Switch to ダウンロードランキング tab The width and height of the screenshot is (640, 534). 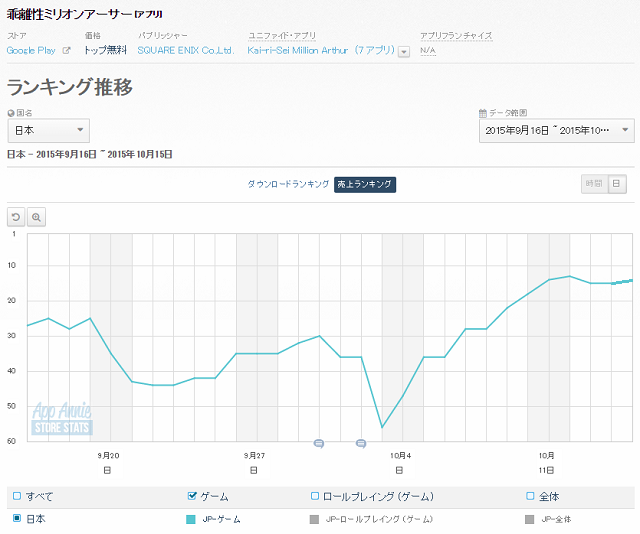pos(288,184)
